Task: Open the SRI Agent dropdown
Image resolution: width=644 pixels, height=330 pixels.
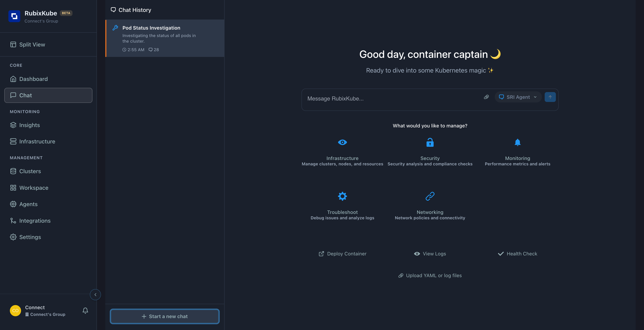Action: [x=518, y=97]
